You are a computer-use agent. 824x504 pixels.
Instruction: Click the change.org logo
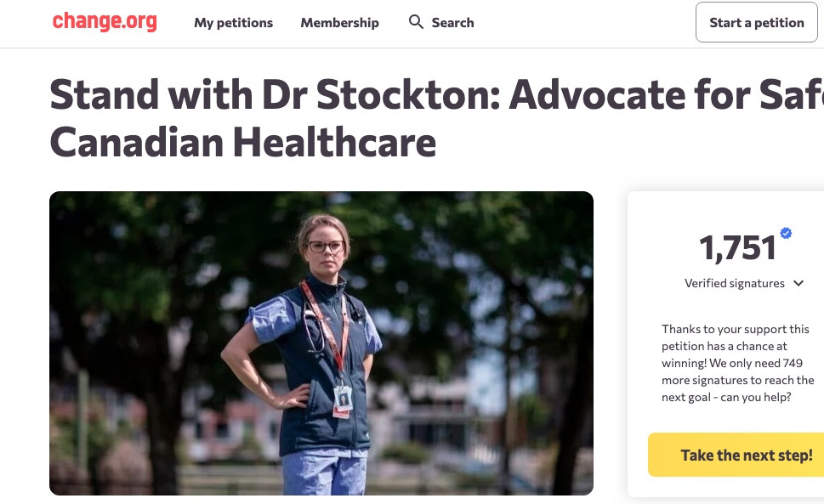(x=105, y=22)
